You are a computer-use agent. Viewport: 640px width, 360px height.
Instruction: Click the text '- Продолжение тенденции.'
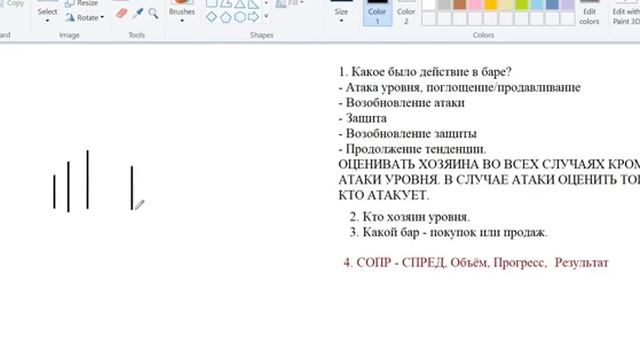coord(412,149)
